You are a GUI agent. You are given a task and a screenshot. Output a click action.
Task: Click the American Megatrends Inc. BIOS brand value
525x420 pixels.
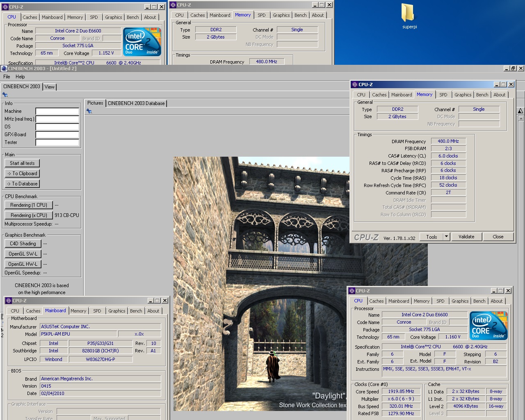[100, 379]
